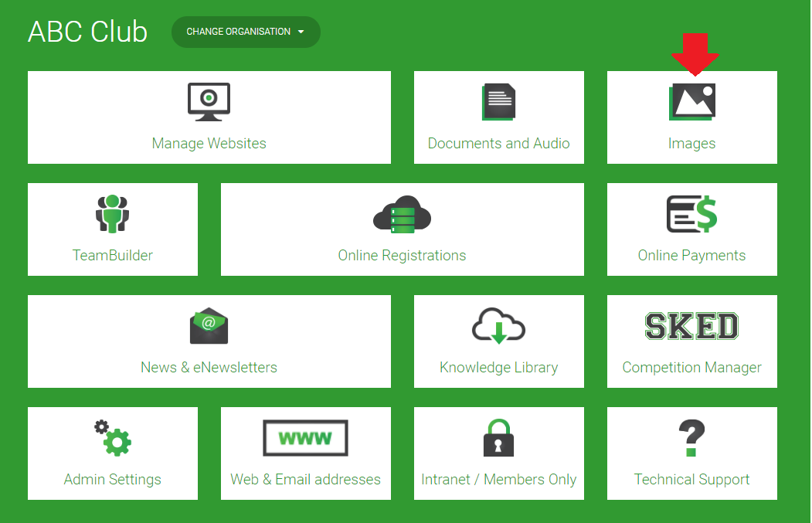Open the Manage Websites monitor icon

click(209, 101)
